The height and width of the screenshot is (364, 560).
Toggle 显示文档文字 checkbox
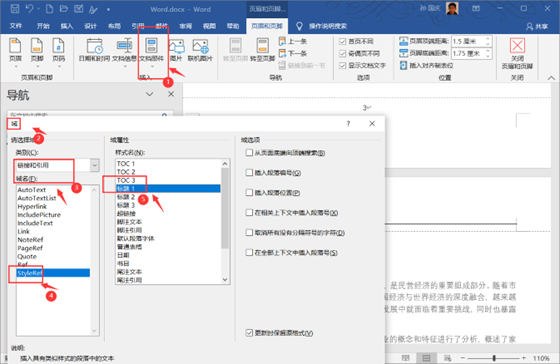[342, 65]
